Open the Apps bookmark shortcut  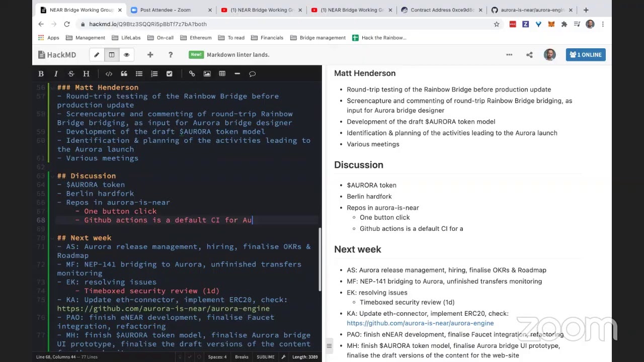pyautogui.click(x=48, y=38)
